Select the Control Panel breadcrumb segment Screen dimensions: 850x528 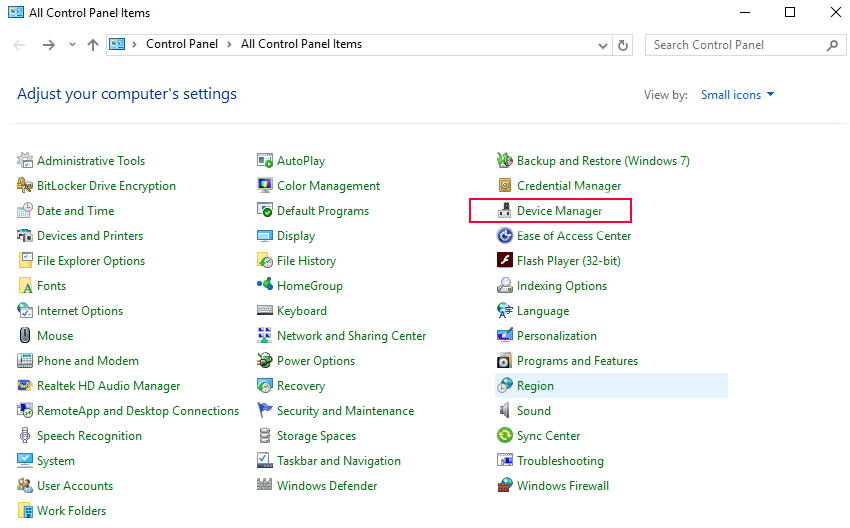[182, 44]
